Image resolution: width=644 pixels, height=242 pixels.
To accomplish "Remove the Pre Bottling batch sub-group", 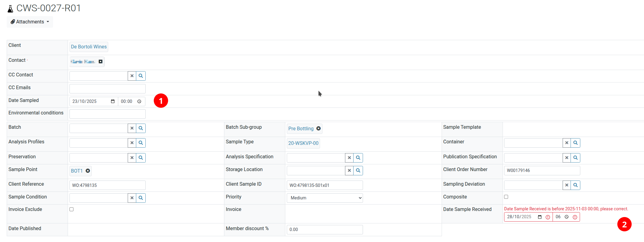I will pyautogui.click(x=318, y=128).
